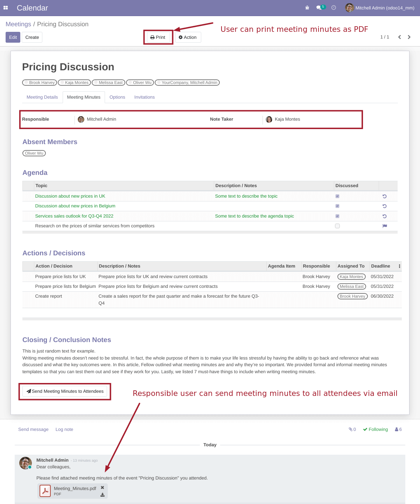Switch to the Invitations tab
The width and height of the screenshot is (420, 504).
[144, 97]
